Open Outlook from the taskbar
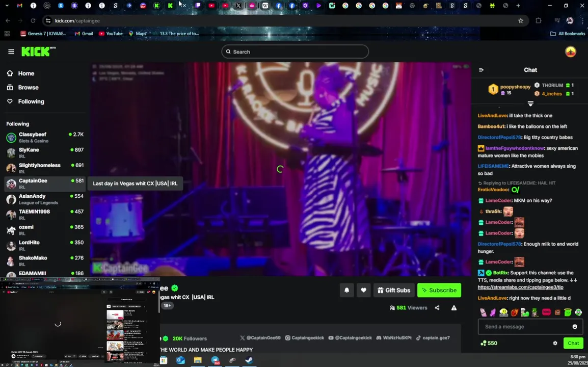The image size is (588, 367). [180, 360]
